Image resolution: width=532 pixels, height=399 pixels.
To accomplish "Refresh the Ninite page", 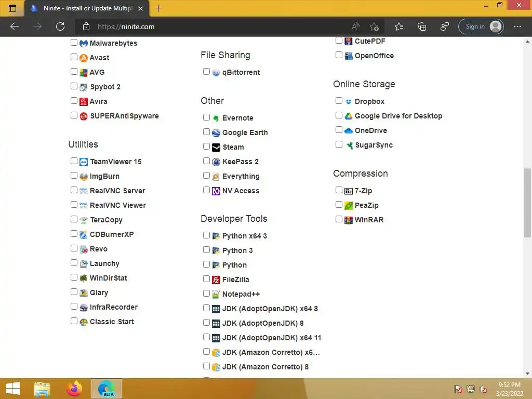I will (x=60, y=26).
